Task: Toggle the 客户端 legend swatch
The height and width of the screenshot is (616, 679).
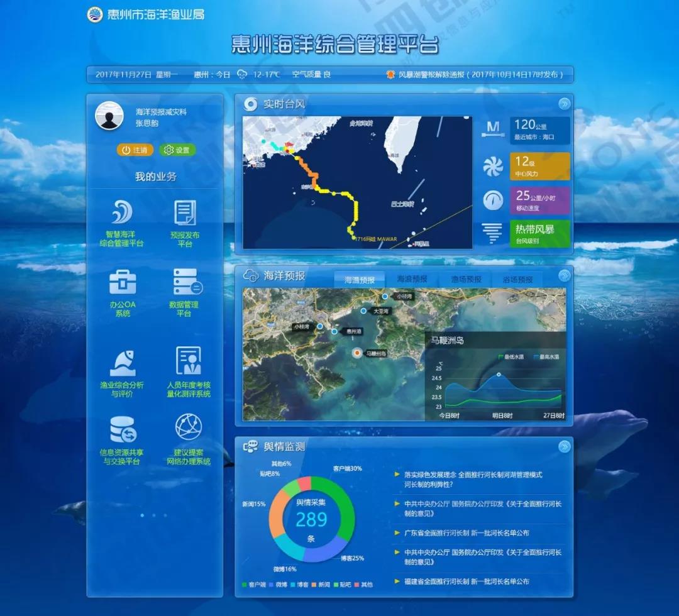Action: pyautogui.click(x=245, y=585)
